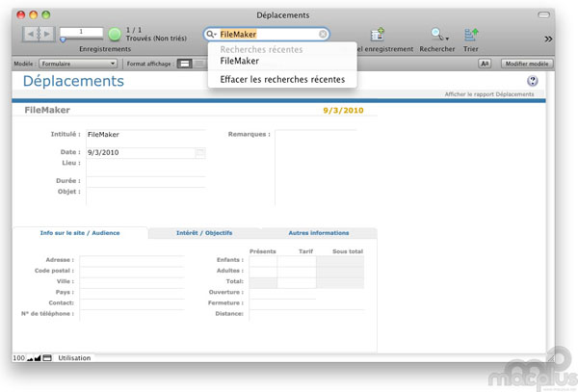Toggle the status toolbar visibility icon
Image resolution: width=578 pixels, height=392 pixels.
click(x=47, y=357)
